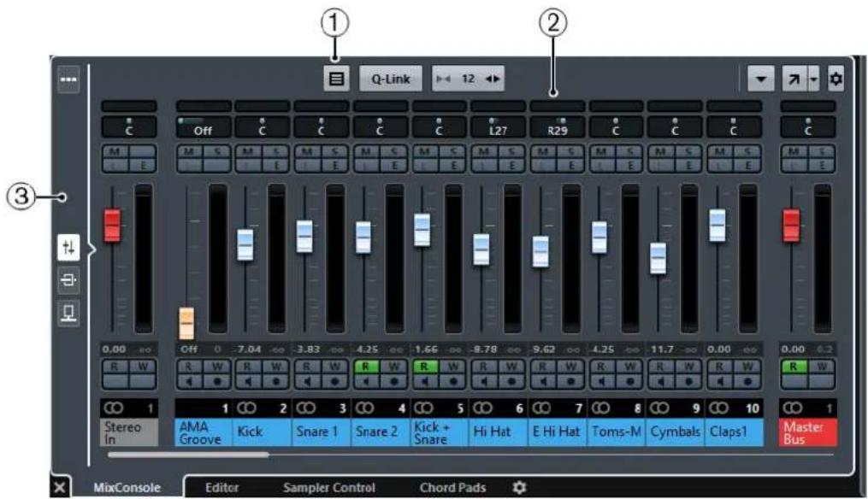The height and width of the screenshot is (499, 868).
Task: Solo the Snare 1 channel
Action: [x=335, y=151]
